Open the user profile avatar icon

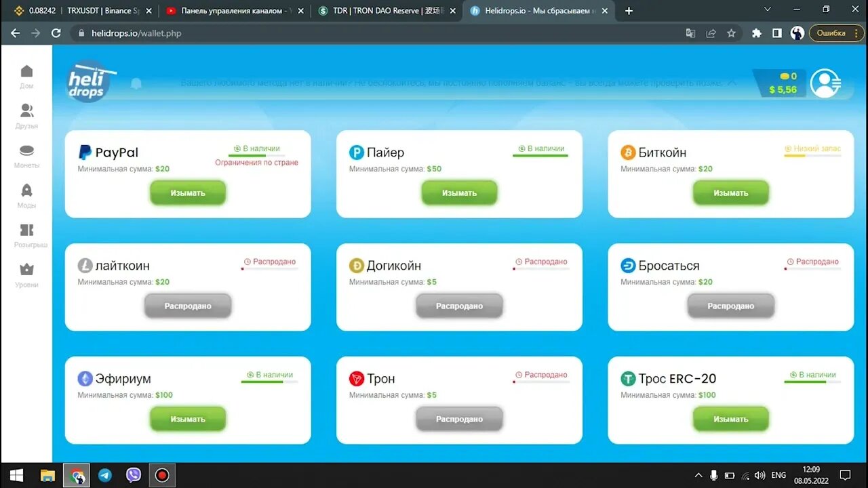(825, 83)
